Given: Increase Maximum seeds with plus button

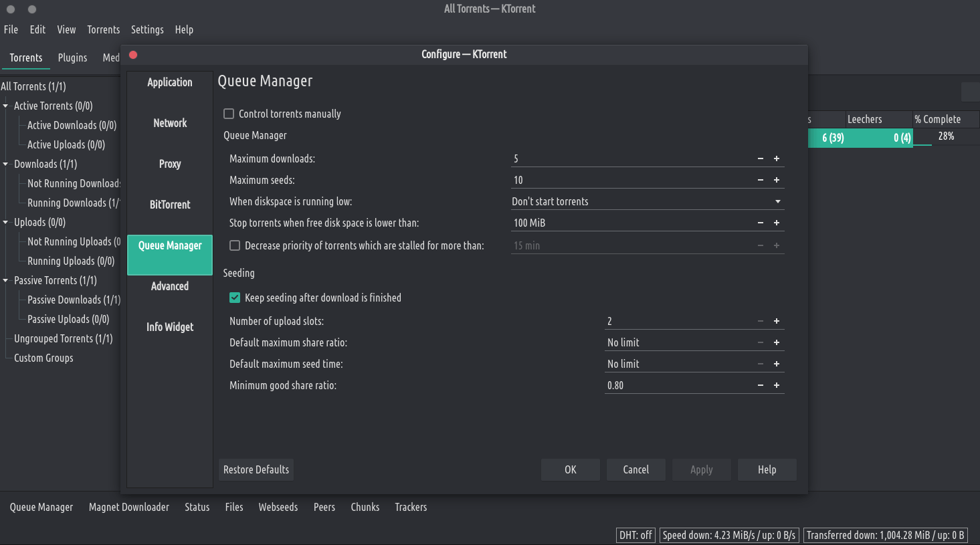Looking at the screenshot, I should tap(777, 180).
